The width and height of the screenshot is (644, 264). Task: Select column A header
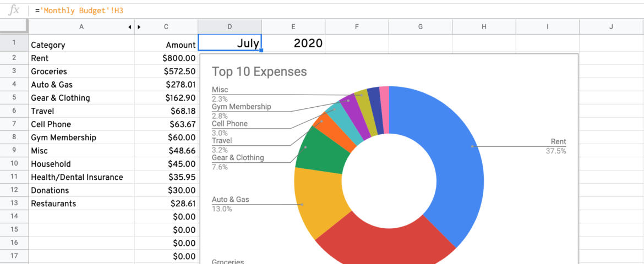[81, 27]
